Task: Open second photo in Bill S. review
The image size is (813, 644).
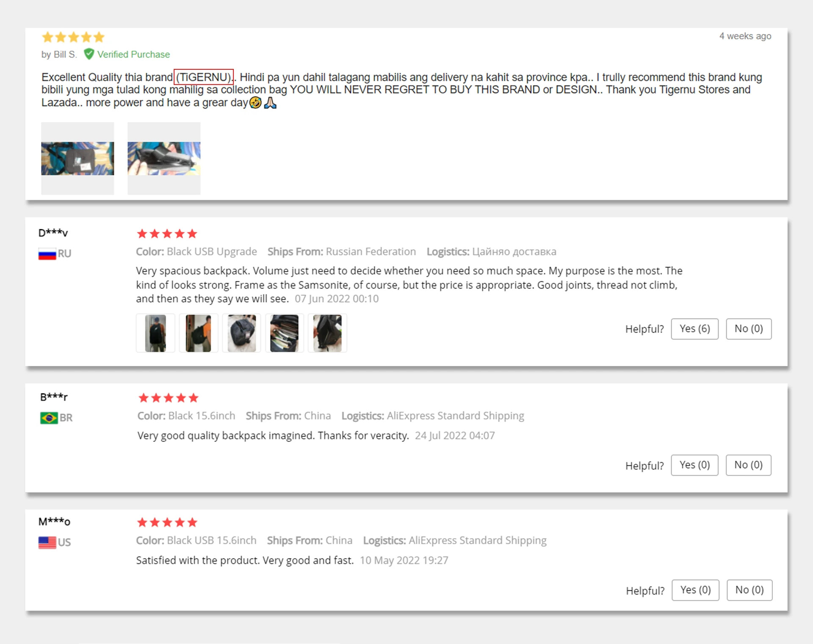Action: 164,159
